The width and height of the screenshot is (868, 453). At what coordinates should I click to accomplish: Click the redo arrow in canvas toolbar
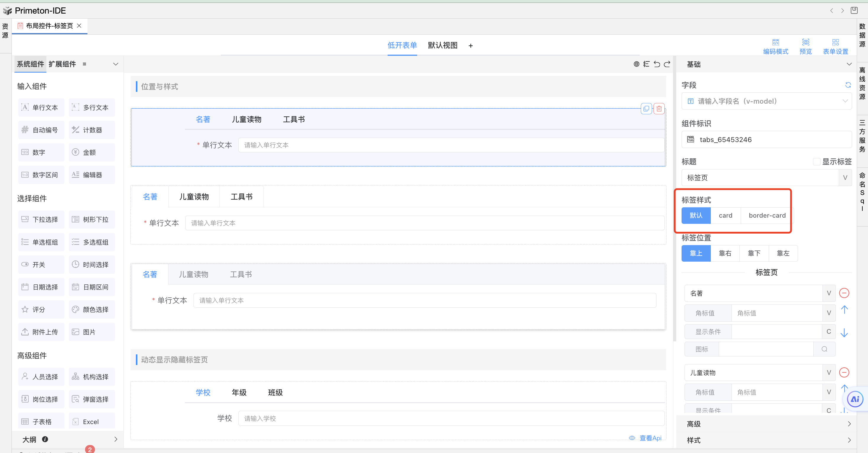tap(667, 64)
